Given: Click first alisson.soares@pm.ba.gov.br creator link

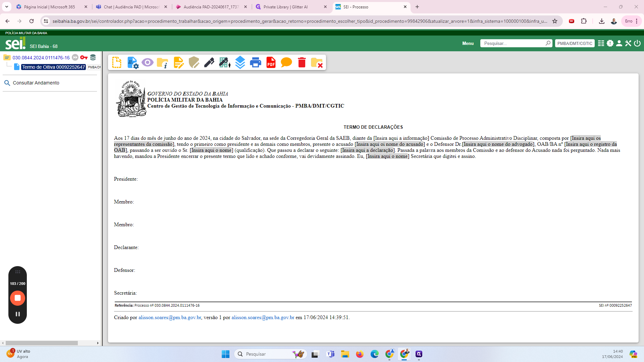Looking at the screenshot, I should tap(170, 317).
